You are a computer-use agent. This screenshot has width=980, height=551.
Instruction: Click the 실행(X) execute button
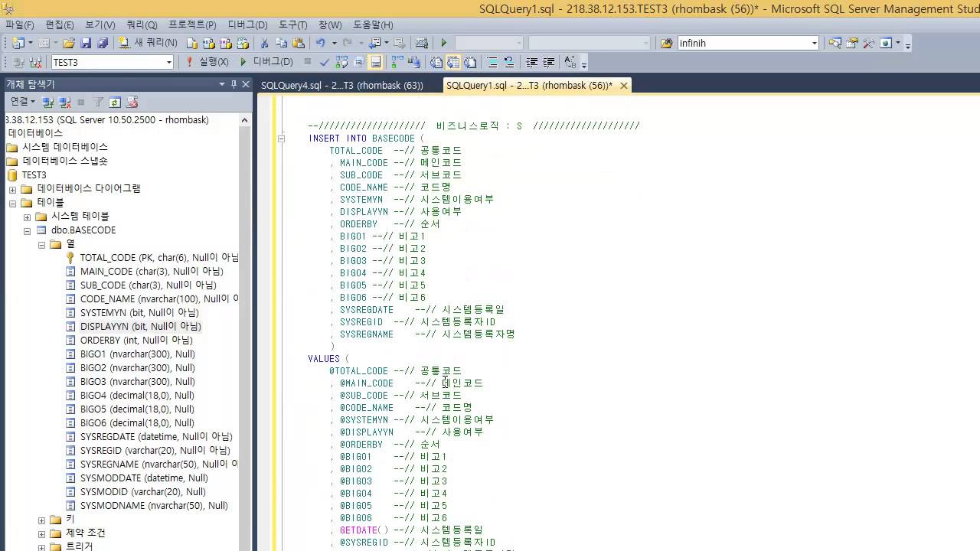point(207,62)
